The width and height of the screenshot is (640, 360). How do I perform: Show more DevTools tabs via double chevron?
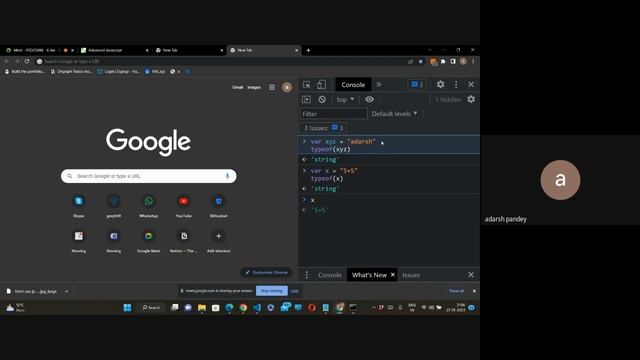379,84
